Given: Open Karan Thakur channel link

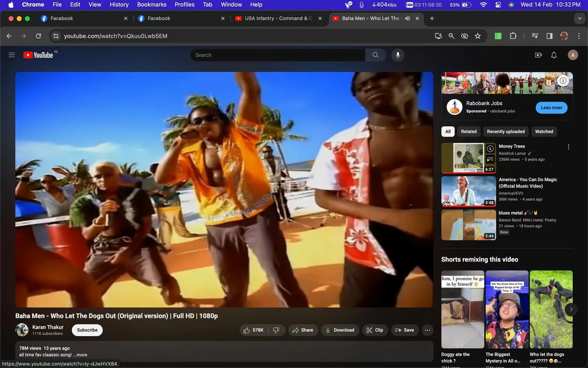Looking at the screenshot, I should click(x=48, y=327).
